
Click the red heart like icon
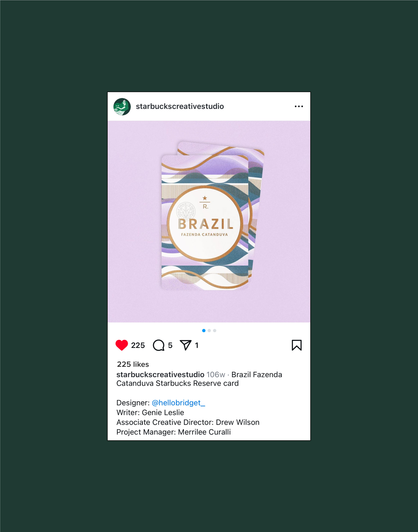click(122, 345)
